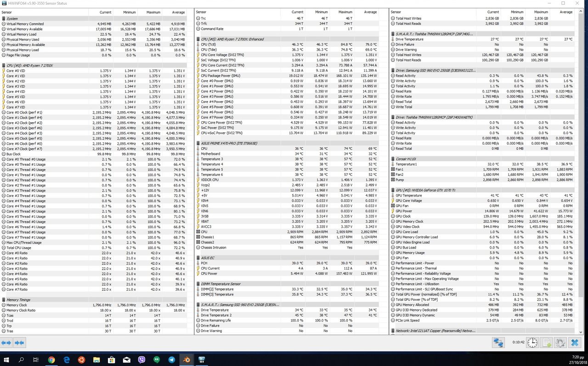Click the CPU+SoC Power (SVI2 TFN) row

[287, 133]
